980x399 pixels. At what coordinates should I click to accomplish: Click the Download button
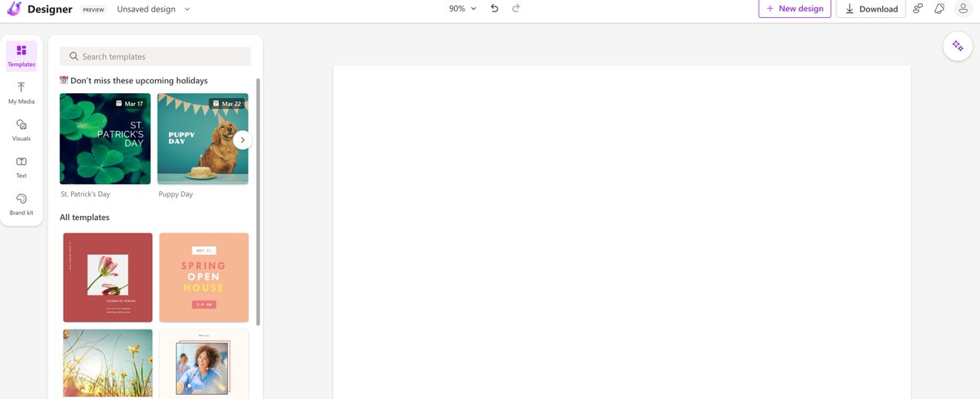click(x=871, y=9)
